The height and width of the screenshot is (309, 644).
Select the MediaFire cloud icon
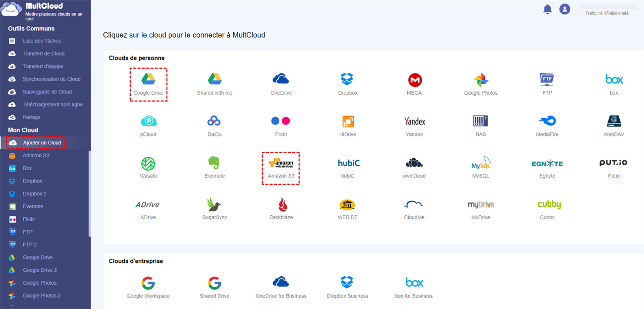547,121
